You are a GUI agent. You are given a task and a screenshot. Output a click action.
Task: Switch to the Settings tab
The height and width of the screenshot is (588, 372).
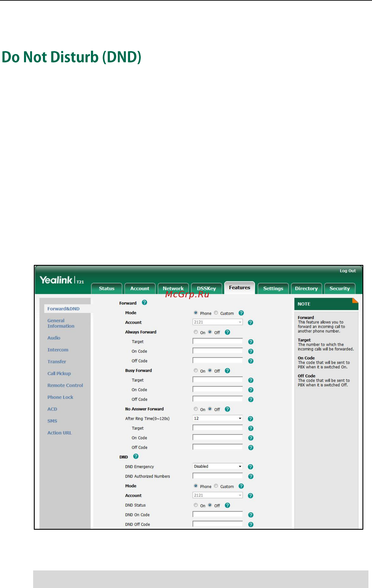click(x=273, y=289)
